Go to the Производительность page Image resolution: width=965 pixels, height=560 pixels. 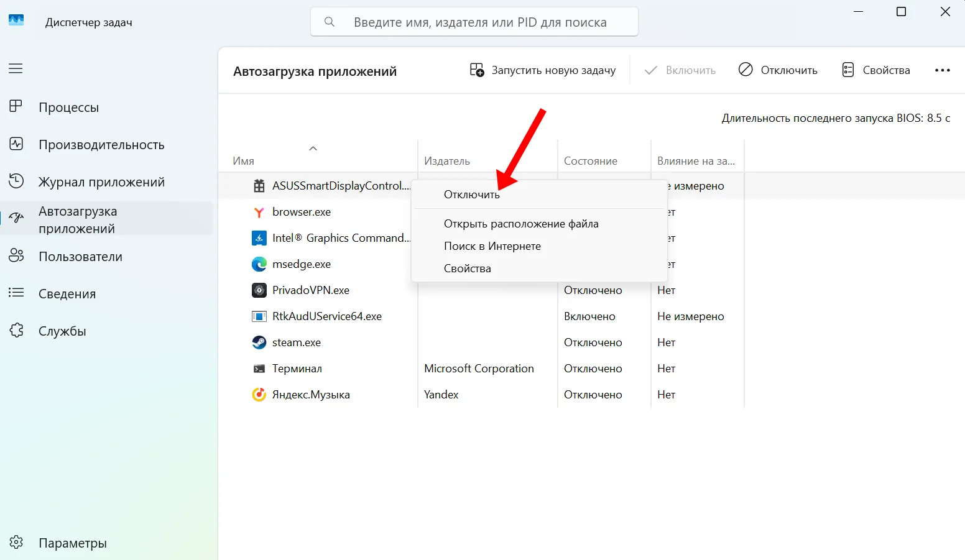(x=101, y=144)
